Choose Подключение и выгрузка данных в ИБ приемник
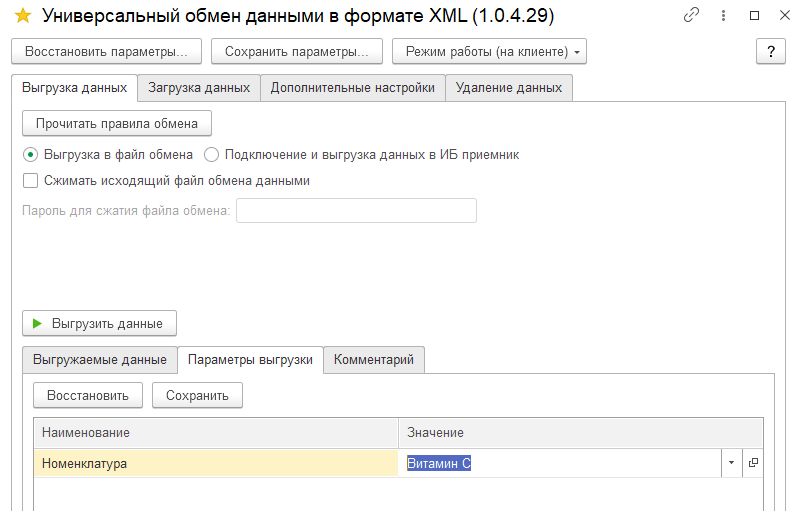 coord(211,155)
